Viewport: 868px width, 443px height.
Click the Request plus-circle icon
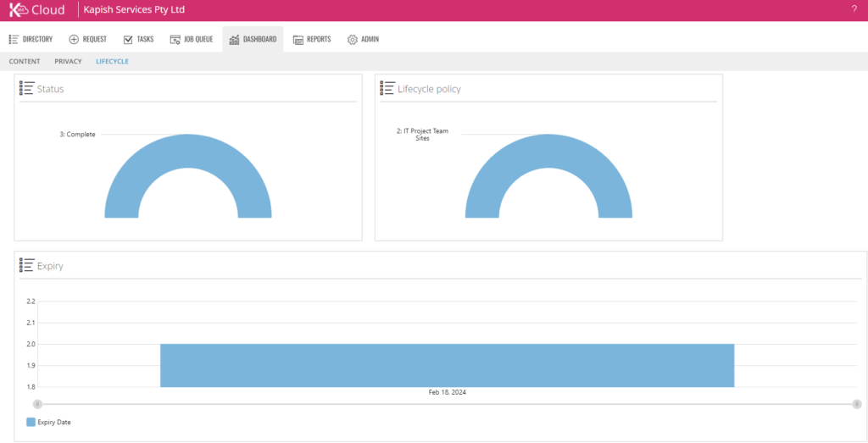tap(74, 39)
